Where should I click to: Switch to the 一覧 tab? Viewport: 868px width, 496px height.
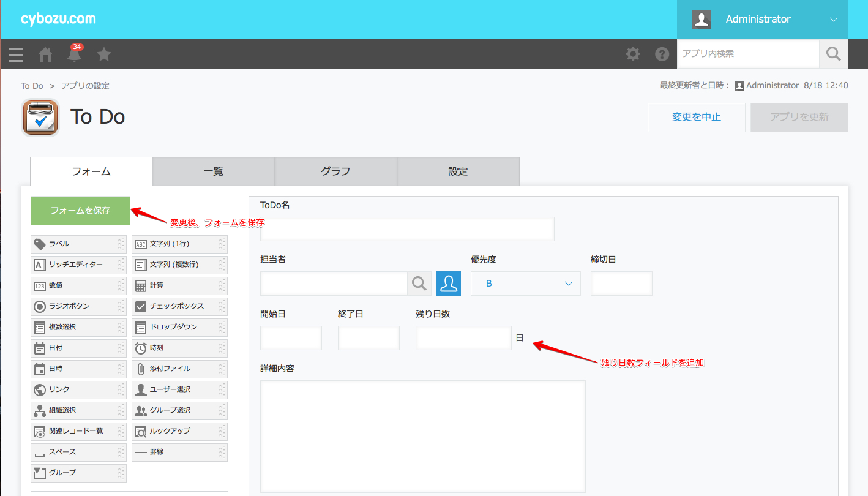tap(213, 171)
